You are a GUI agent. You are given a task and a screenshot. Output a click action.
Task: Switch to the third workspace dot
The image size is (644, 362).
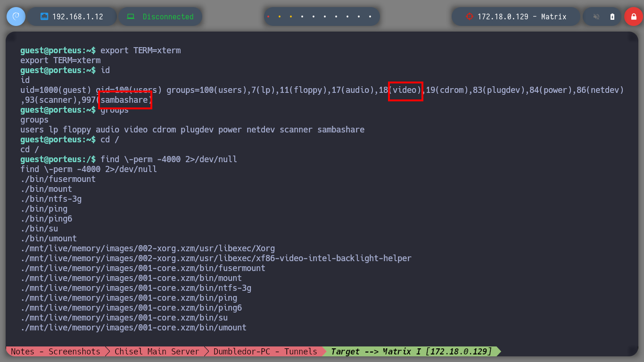tap(291, 16)
